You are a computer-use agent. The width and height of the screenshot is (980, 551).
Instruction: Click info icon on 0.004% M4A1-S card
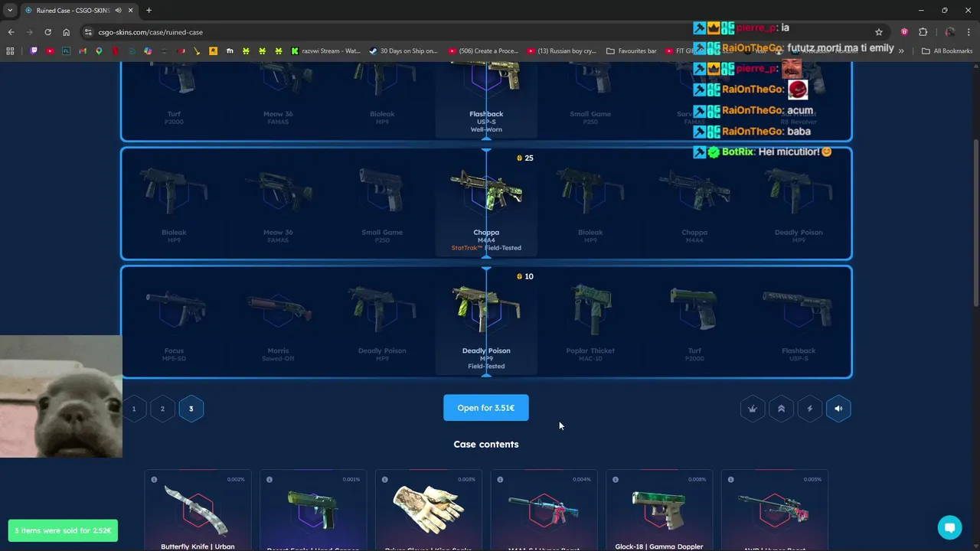[x=500, y=480]
